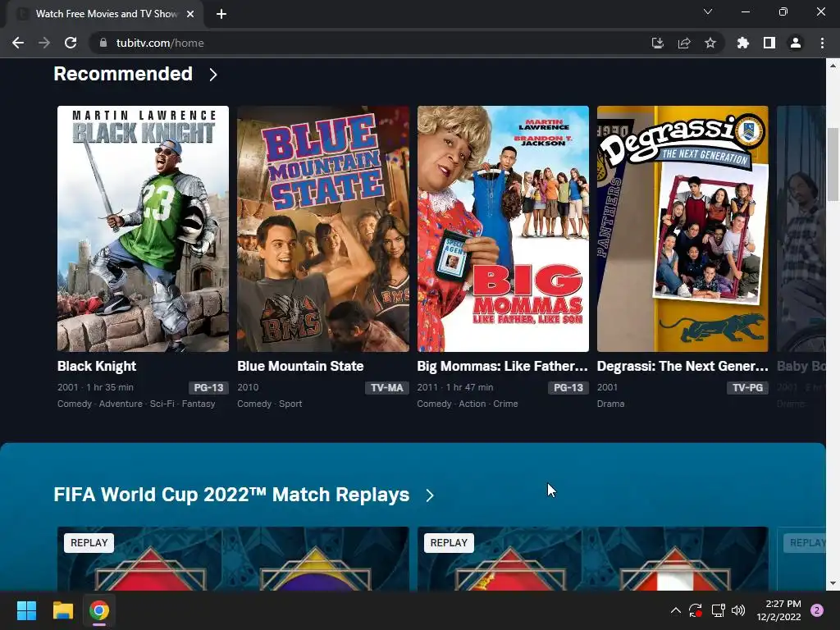Expand Recommended section with arrow

coord(213,75)
